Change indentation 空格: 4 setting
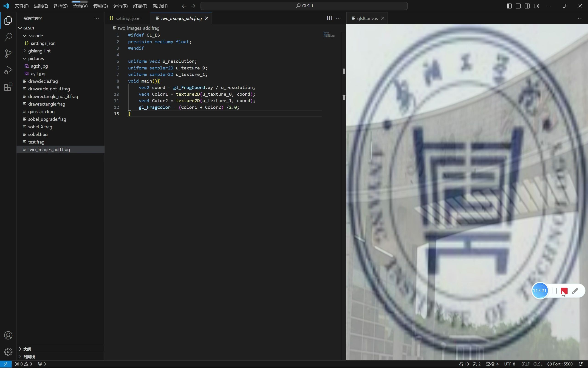The width and height of the screenshot is (588, 368). pyautogui.click(x=492, y=364)
